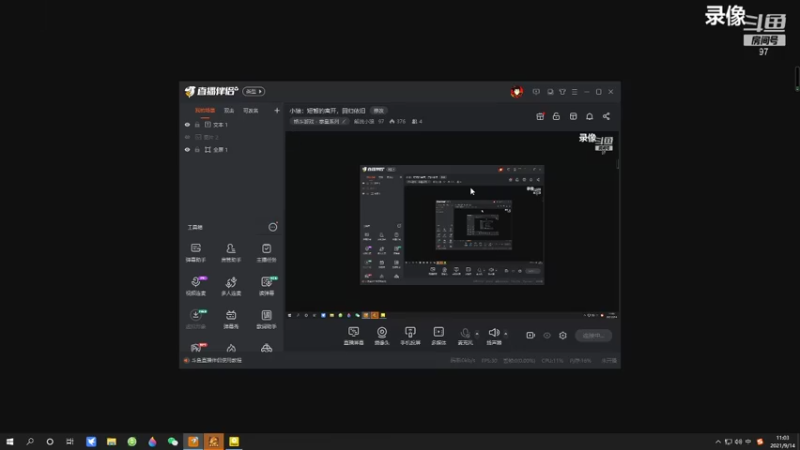Screen dimensions: 800x450
Task: Open the mode pill beside the app logo
Action: (254, 91)
